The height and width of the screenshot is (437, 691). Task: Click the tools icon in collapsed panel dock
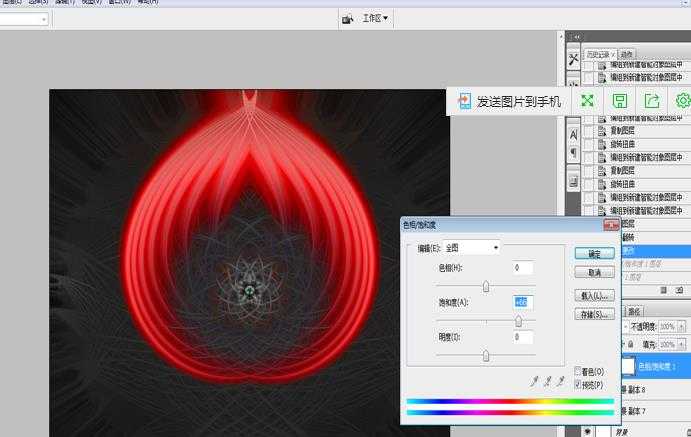coord(573,59)
